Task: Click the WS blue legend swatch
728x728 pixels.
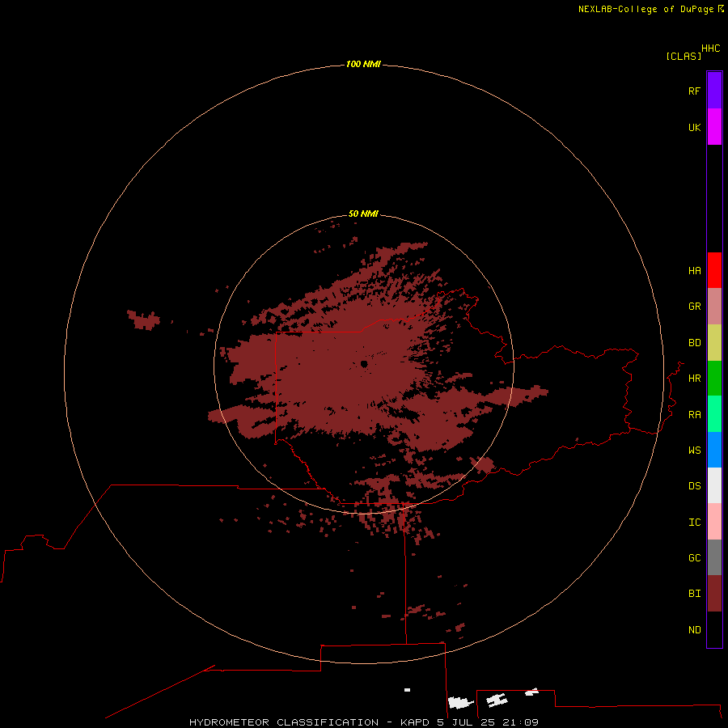Action: pyautogui.click(x=714, y=450)
